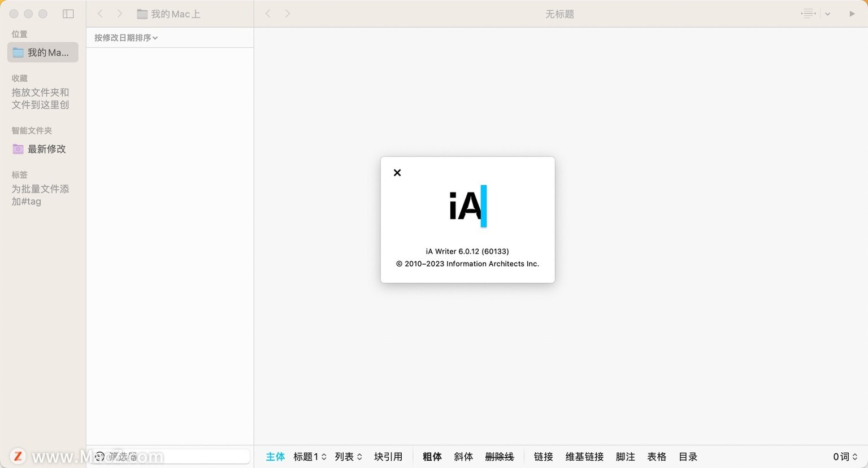Go forward in library navigation
The width and height of the screenshot is (868, 468).
[119, 14]
